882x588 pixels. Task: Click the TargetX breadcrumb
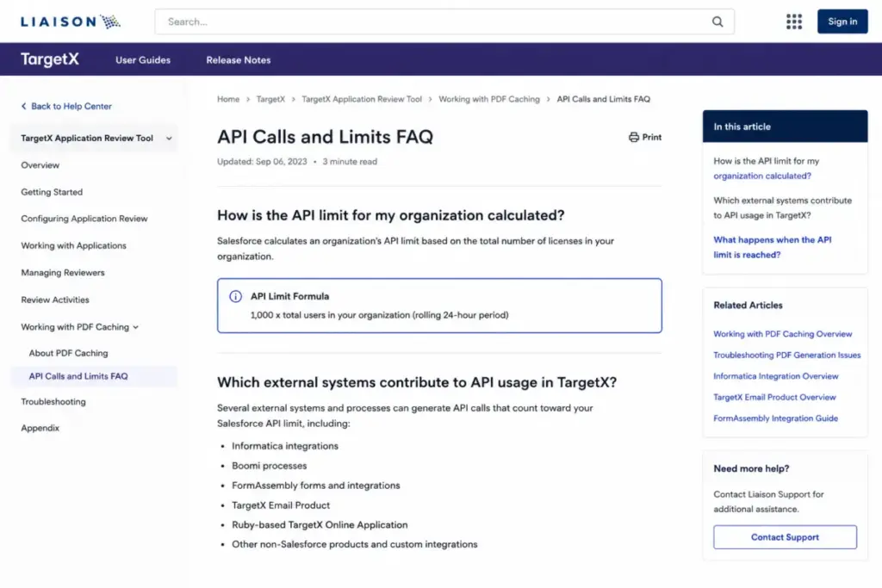point(270,99)
